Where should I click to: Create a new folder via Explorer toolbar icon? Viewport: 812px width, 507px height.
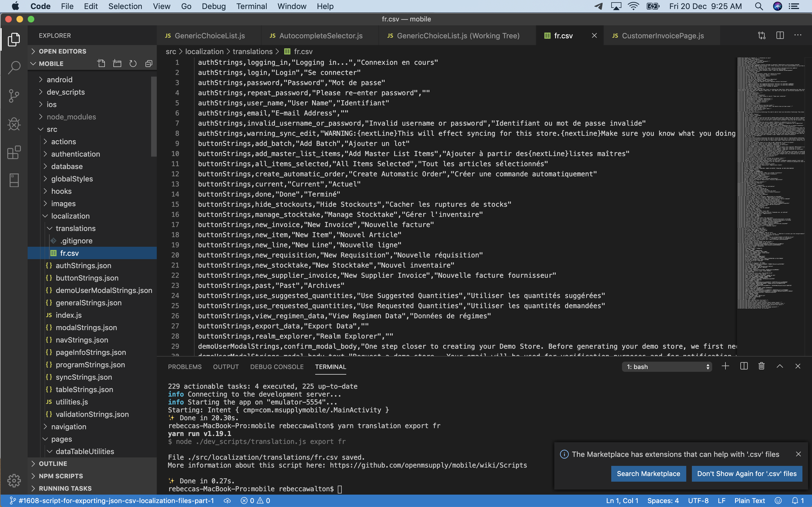(x=117, y=63)
